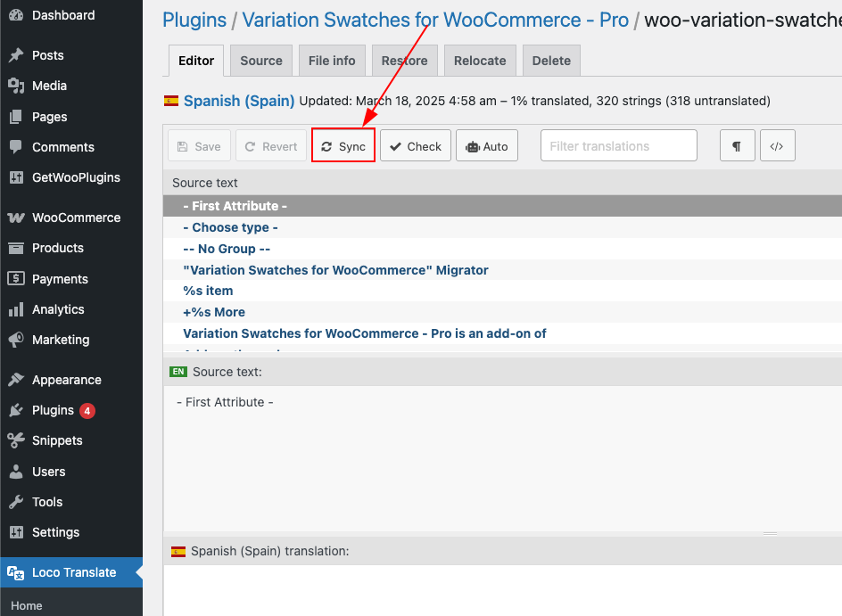
Task: Click the Save toolbar button
Action: click(199, 145)
